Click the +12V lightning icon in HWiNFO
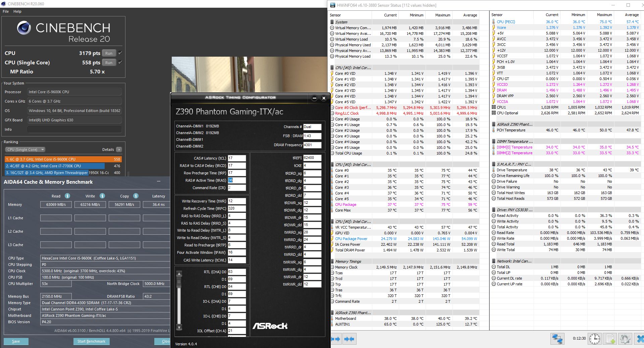Viewport: 644px width, 348px height. pos(494,50)
